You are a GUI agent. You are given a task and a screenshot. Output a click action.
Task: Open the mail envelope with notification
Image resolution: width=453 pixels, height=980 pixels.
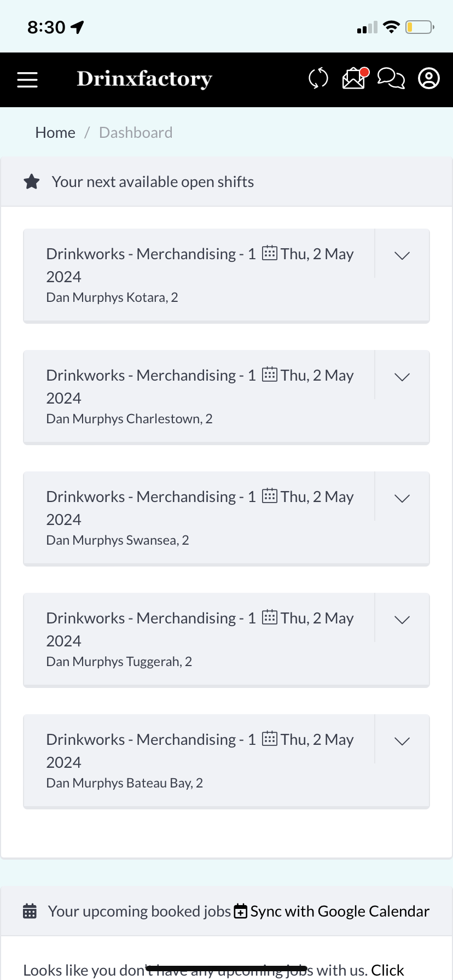pos(355,78)
